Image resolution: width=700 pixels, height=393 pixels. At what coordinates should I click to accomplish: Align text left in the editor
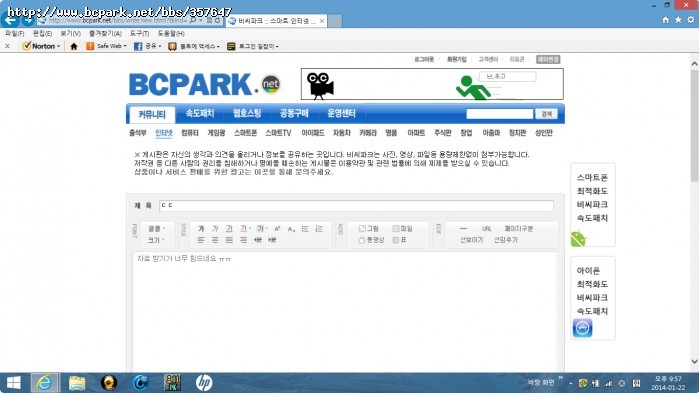coord(201,240)
